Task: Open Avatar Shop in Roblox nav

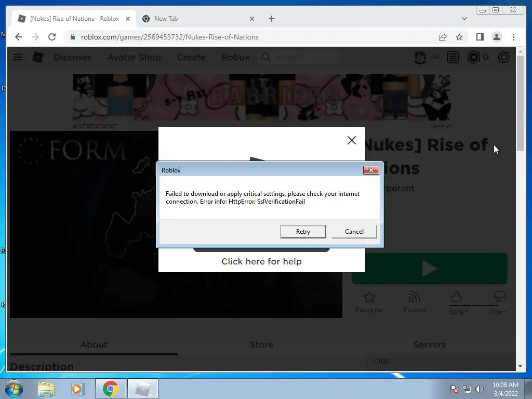Action: 134,57
